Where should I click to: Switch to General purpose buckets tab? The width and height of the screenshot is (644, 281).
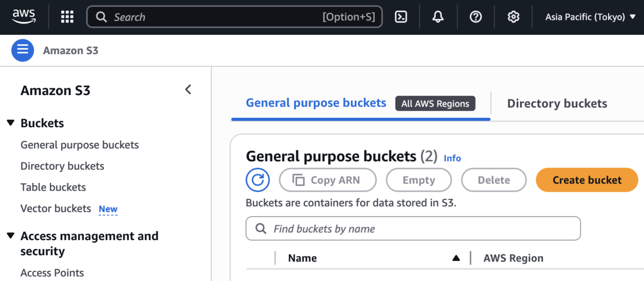pos(316,103)
